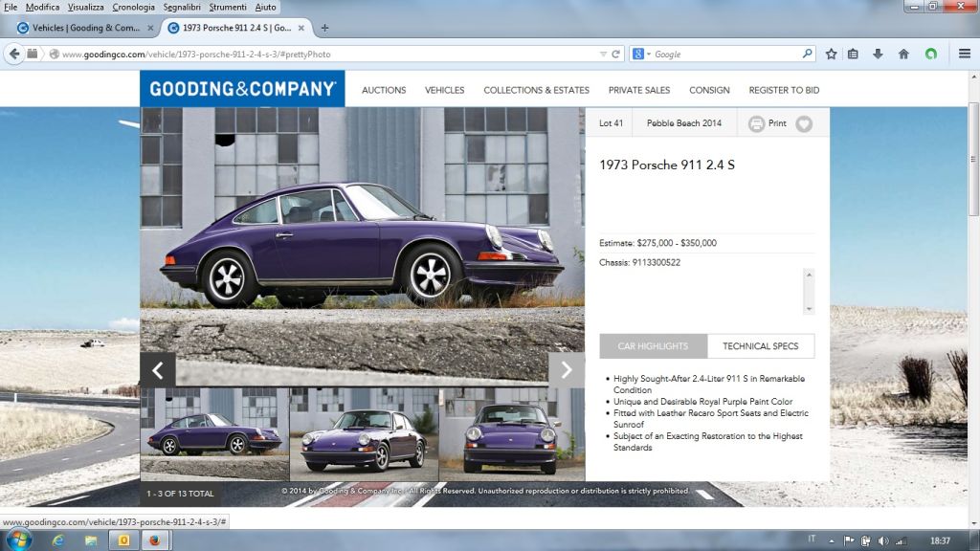Show hidden tray icons arrow
The height and width of the screenshot is (551, 980).
[x=832, y=541]
